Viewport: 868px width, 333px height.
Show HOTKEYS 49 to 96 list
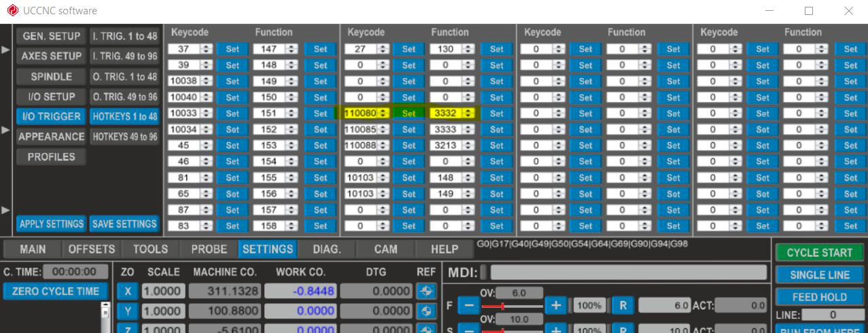(125, 137)
